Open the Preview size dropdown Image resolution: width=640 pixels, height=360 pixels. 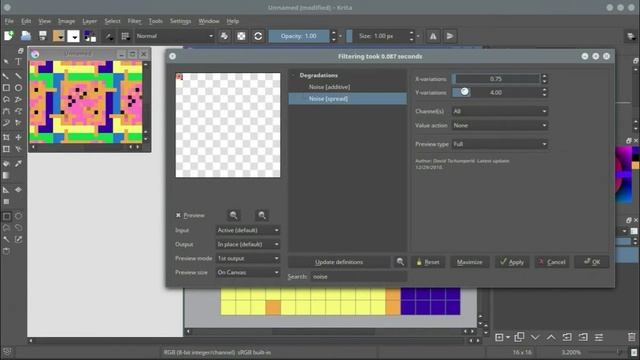pos(248,273)
